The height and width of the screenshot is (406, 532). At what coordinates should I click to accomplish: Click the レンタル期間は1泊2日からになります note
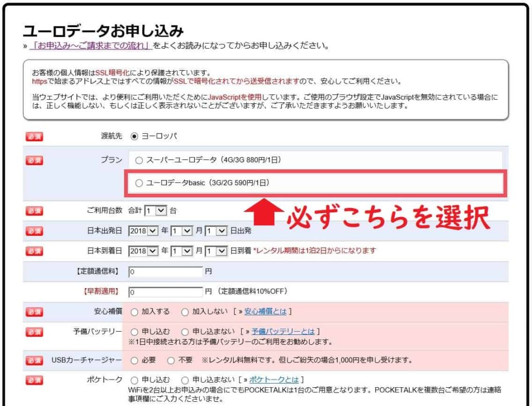314,251
